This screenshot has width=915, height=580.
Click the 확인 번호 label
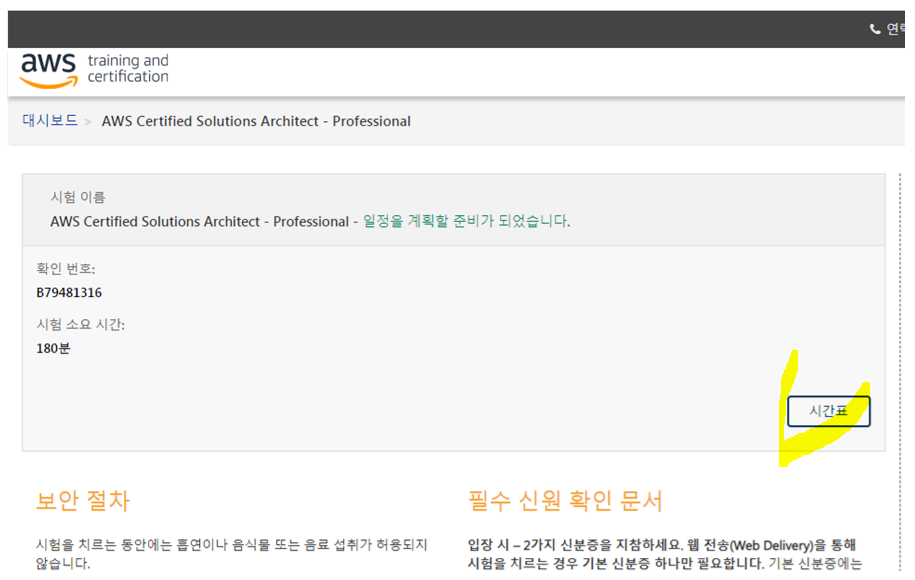point(65,268)
